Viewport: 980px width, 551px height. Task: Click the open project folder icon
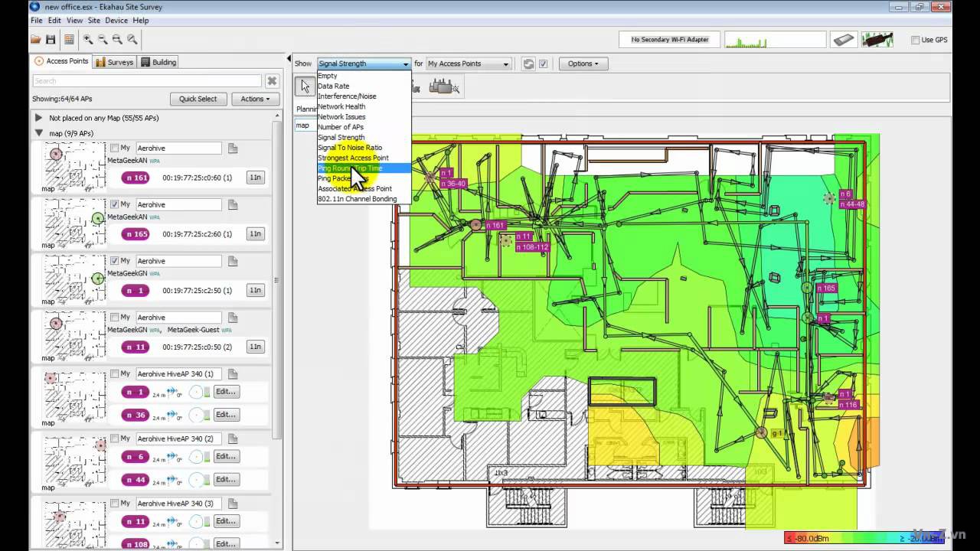pyautogui.click(x=35, y=40)
